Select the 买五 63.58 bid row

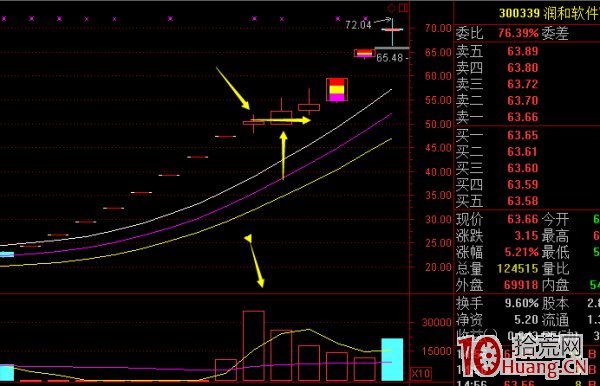click(497, 200)
